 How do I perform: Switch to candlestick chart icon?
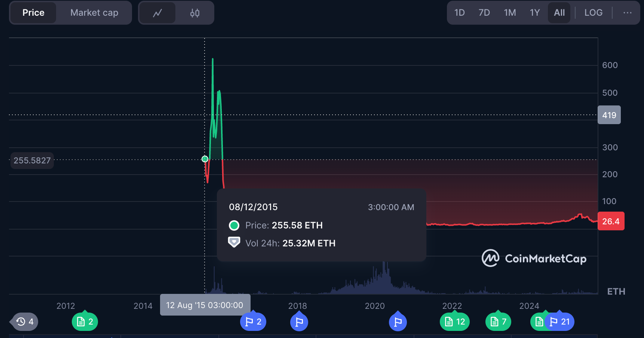194,13
